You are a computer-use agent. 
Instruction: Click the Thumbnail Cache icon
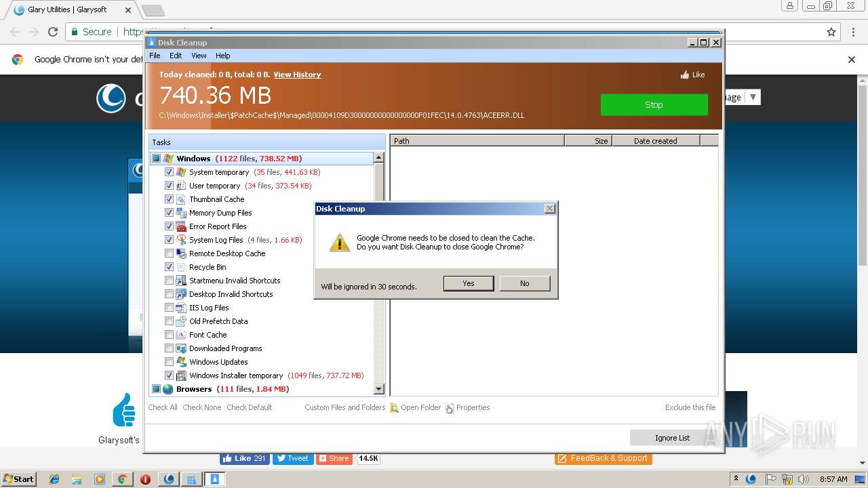pos(181,199)
